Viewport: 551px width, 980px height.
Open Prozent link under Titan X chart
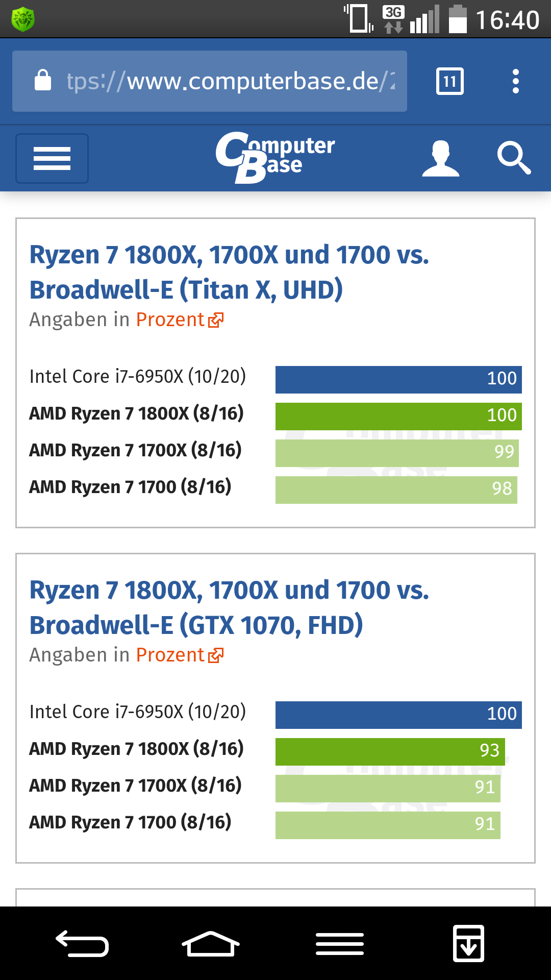[180, 320]
